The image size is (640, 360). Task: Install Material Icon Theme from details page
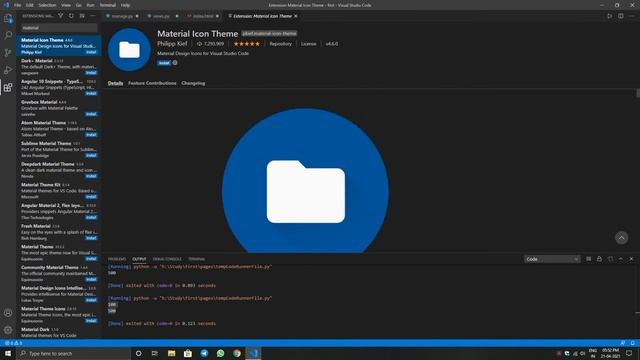[x=164, y=63]
